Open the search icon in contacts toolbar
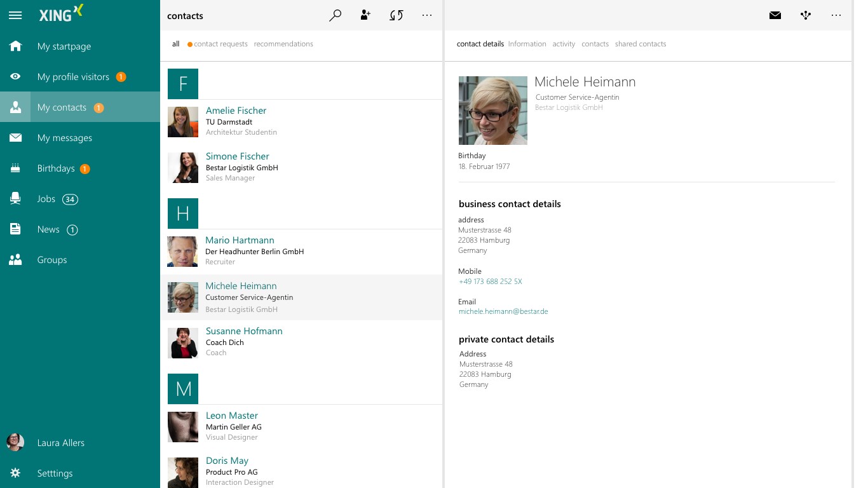Image resolution: width=868 pixels, height=488 pixels. [x=336, y=15]
